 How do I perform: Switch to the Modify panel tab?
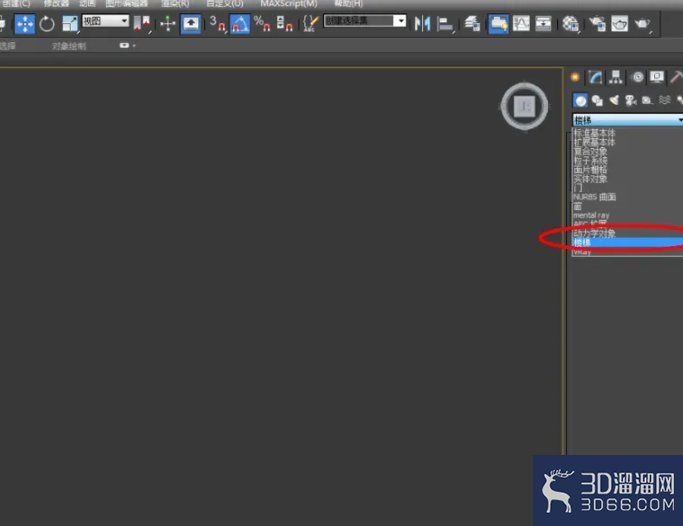click(x=595, y=77)
